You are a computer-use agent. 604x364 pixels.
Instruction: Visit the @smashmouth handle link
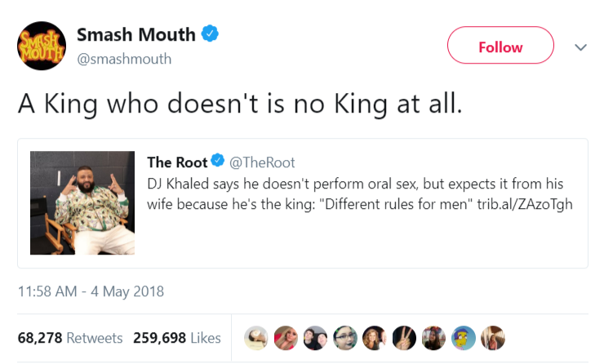click(x=124, y=59)
